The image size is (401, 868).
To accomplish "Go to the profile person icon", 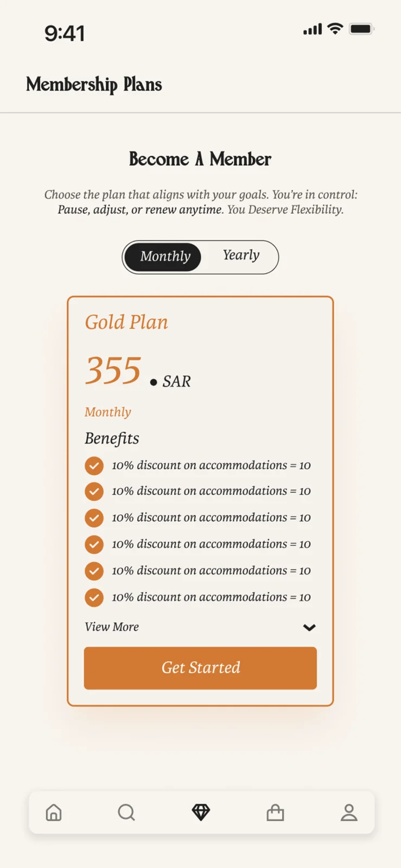I will [x=349, y=813].
